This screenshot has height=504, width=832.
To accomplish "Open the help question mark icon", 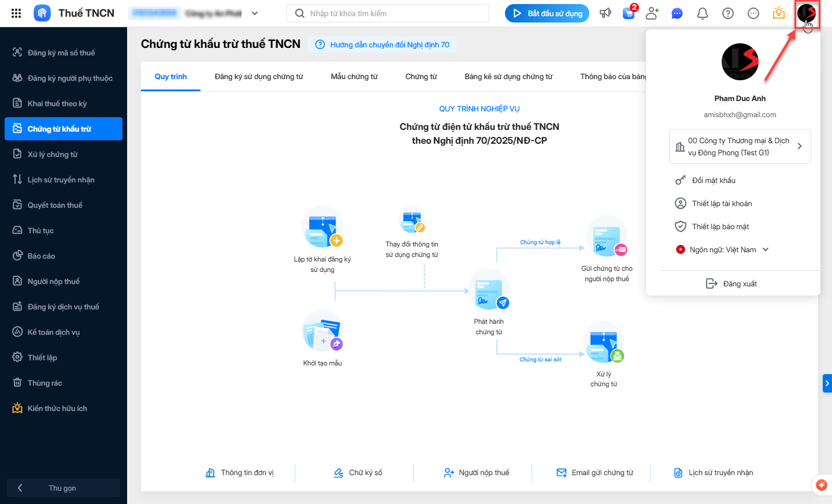I will pos(728,13).
